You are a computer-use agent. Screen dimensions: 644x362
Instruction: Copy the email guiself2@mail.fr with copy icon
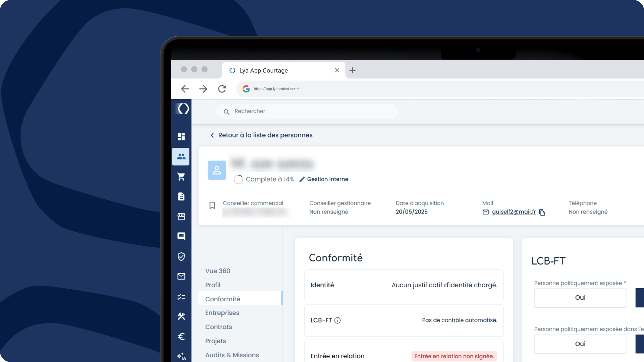click(x=542, y=212)
